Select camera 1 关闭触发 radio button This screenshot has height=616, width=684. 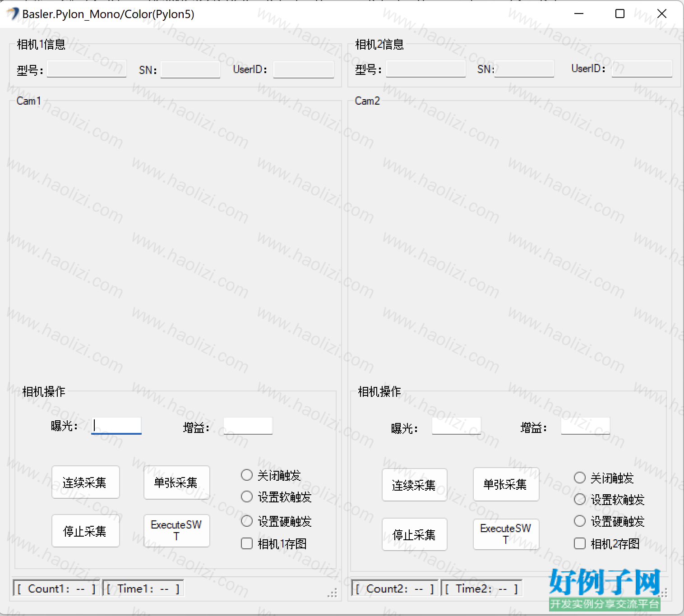coord(247,475)
